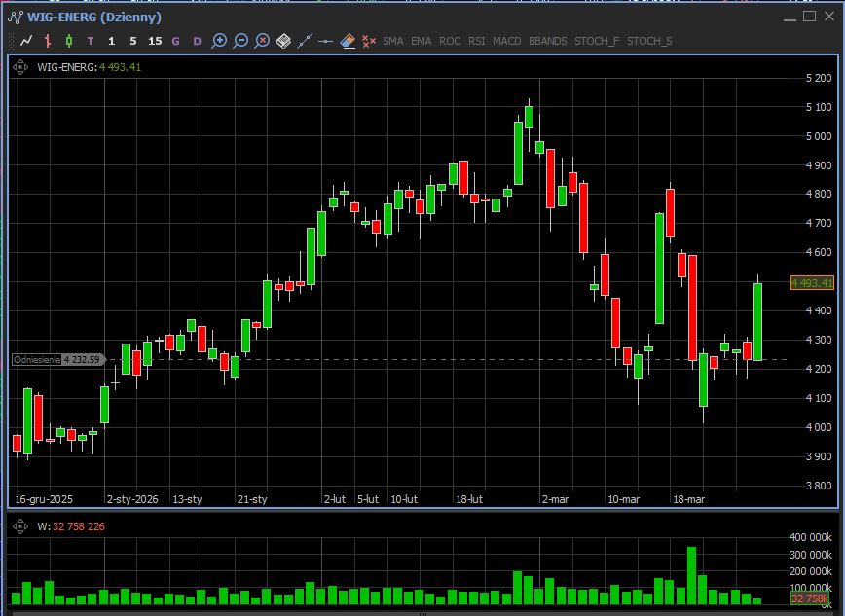Select the red bar chart type
845x616 pixels.
click(48, 41)
